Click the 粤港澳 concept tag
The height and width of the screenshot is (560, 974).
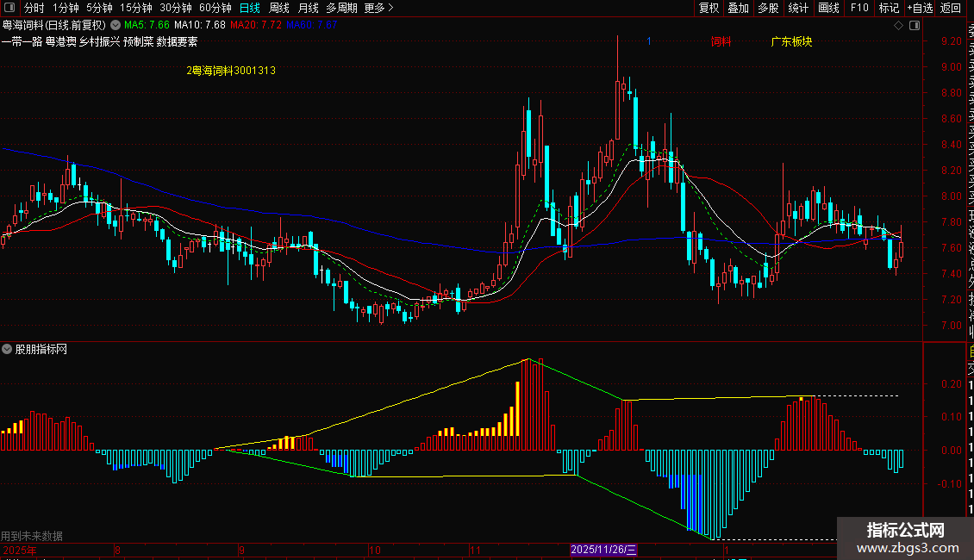coord(61,41)
